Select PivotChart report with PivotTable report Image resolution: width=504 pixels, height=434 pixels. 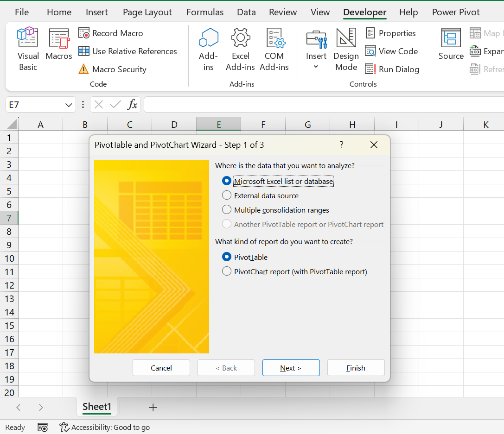coord(226,271)
